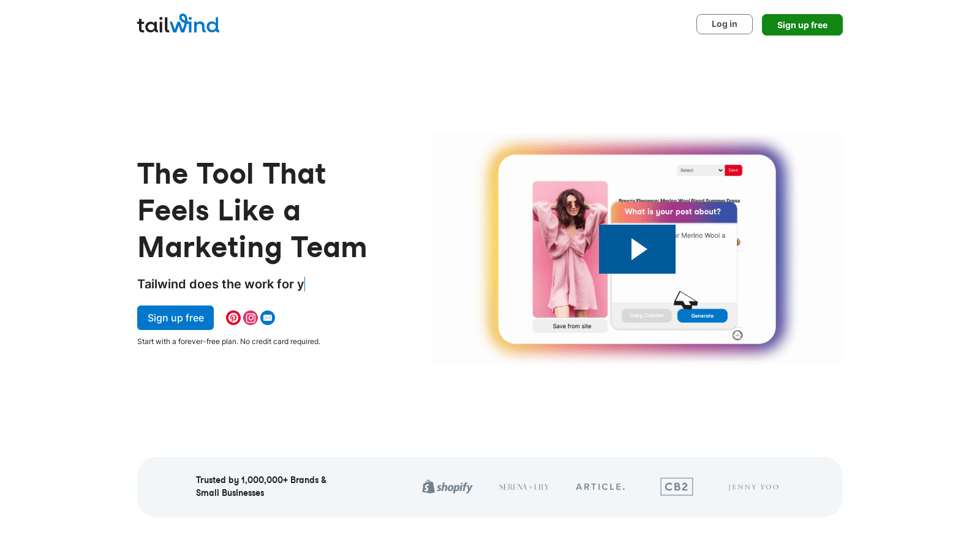Click the grayed-out Copy Caption button

(646, 316)
